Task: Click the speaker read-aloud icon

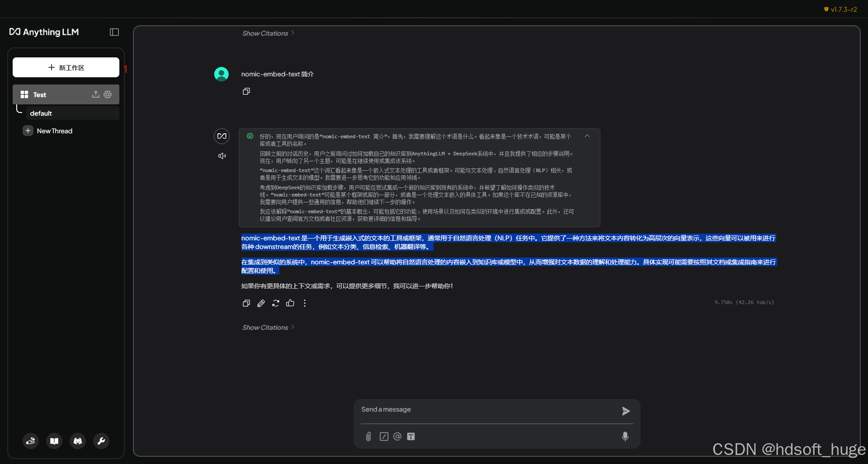Action: [x=222, y=156]
